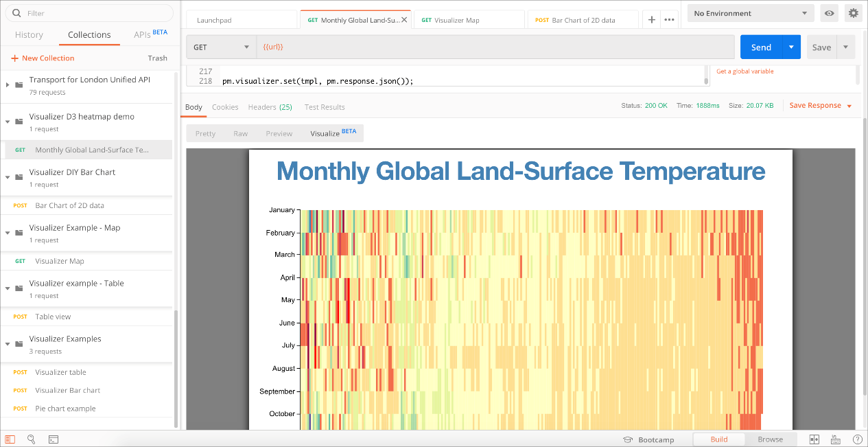Toggle the sidebar using bottom-left icon

[x=10, y=439]
